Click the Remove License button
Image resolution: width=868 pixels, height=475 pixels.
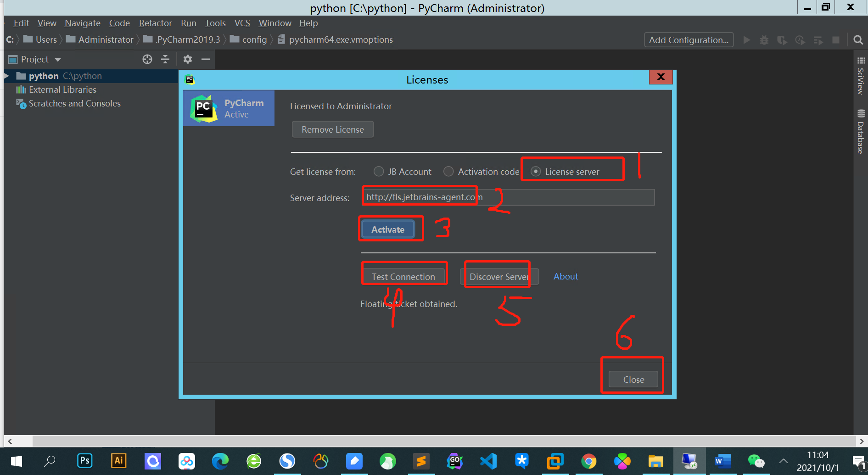pyautogui.click(x=333, y=129)
